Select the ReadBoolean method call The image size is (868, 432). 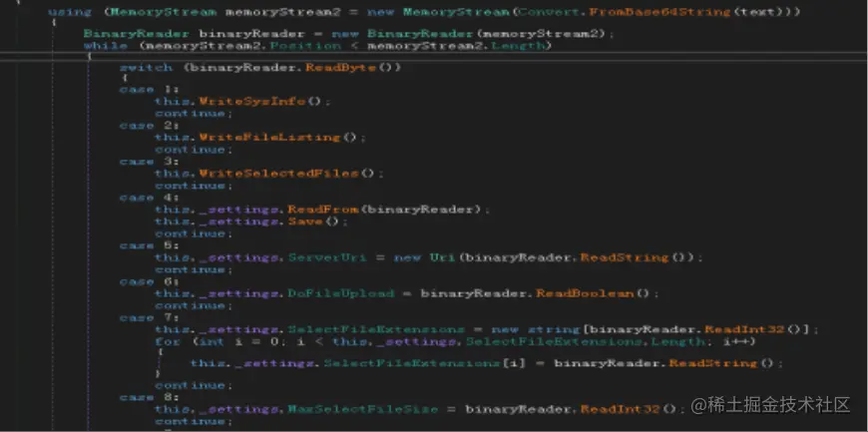tap(585, 293)
